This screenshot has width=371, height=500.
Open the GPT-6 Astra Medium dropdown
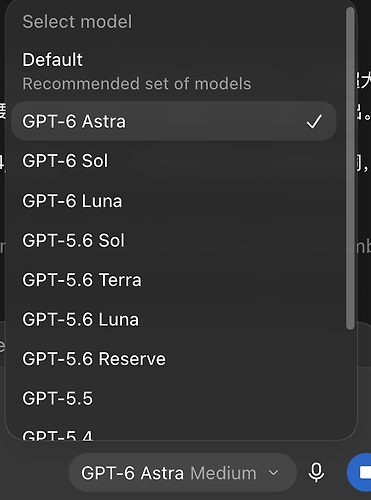click(x=182, y=473)
